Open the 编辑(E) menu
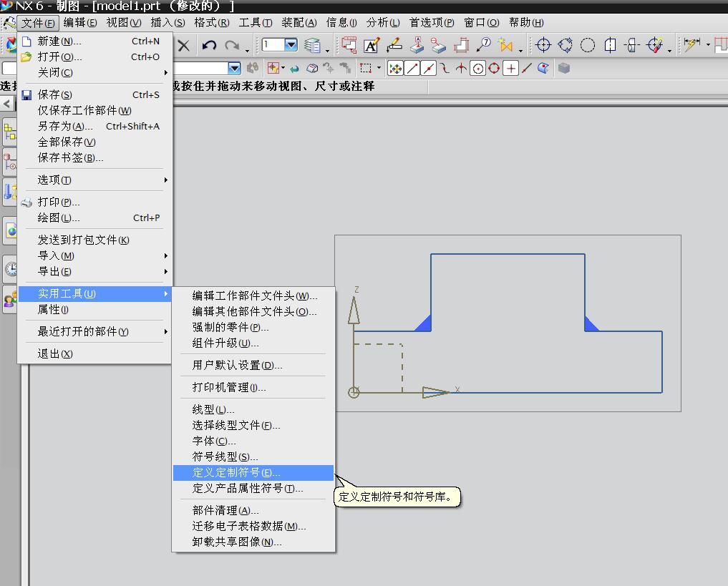Image resolution: width=728 pixels, height=586 pixels. (x=80, y=23)
